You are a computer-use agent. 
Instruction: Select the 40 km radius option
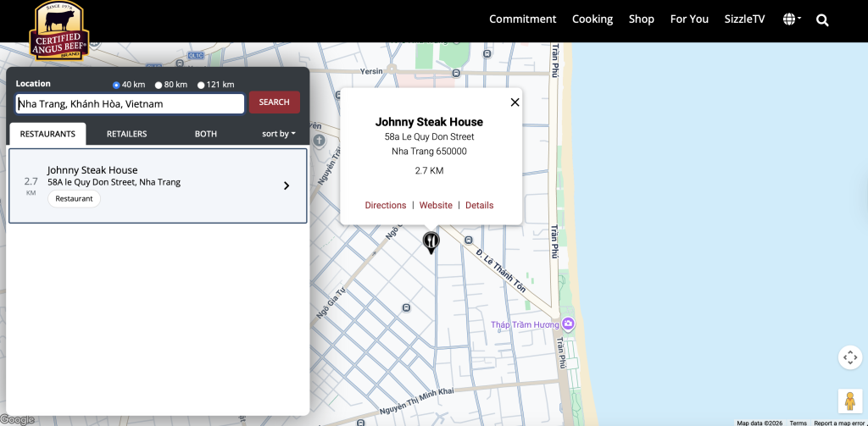pos(117,85)
